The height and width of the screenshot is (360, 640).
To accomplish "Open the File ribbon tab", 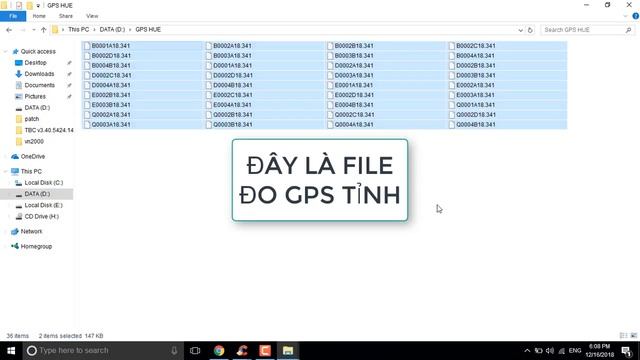I will pos(13,16).
